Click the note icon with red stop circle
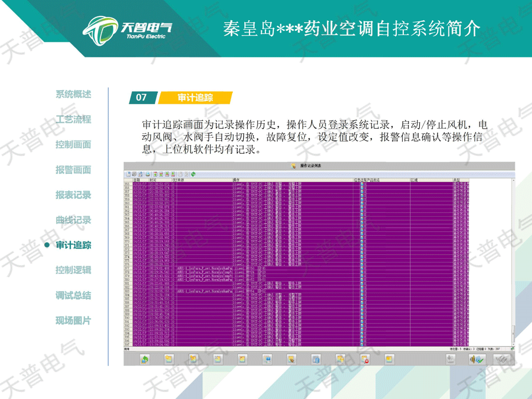Image resolution: width=532 pixels, height=399 pixels. [x=365, y=359]
